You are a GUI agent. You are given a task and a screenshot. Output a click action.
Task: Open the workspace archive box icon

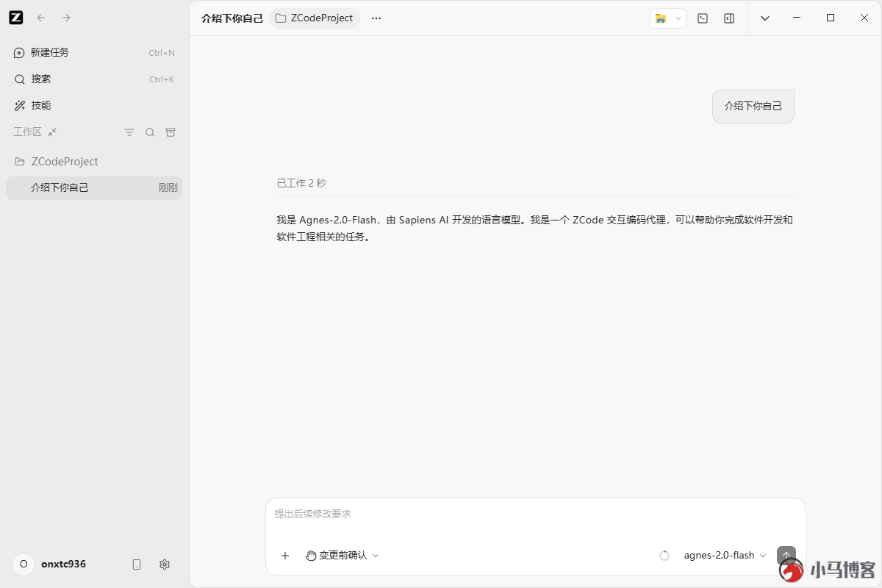point(171,132)
